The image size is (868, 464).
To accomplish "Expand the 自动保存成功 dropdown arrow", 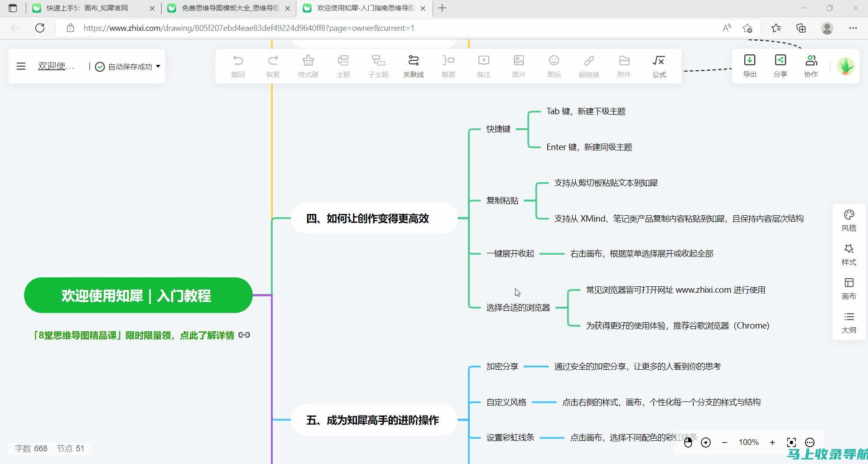I will click(158, 66).
